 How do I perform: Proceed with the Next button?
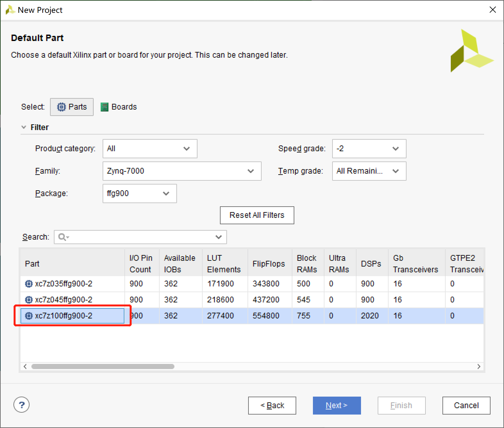[337, 406]
